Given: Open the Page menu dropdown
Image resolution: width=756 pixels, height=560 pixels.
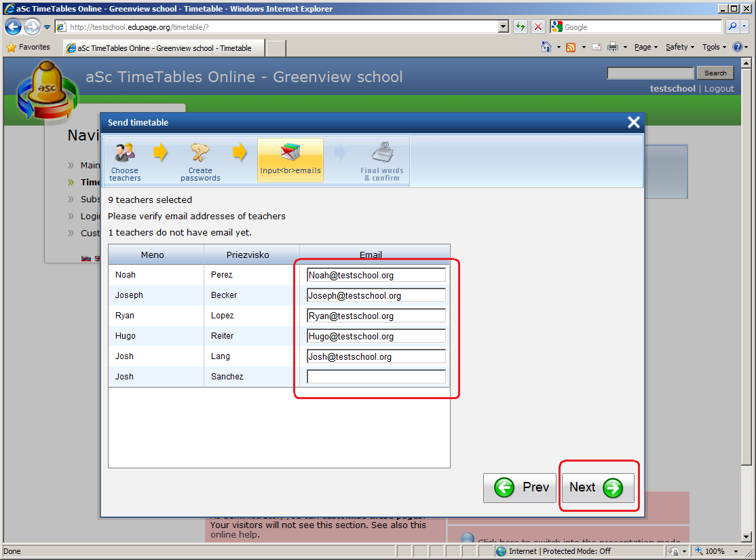Looking at the screenshot, I should click(x=646, y=48).
